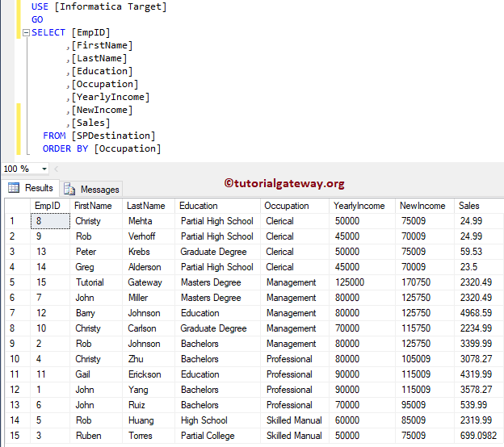Select the EmpID cell containing 8
The width and height of the screenshot is (504, 447).
(50, 221)
